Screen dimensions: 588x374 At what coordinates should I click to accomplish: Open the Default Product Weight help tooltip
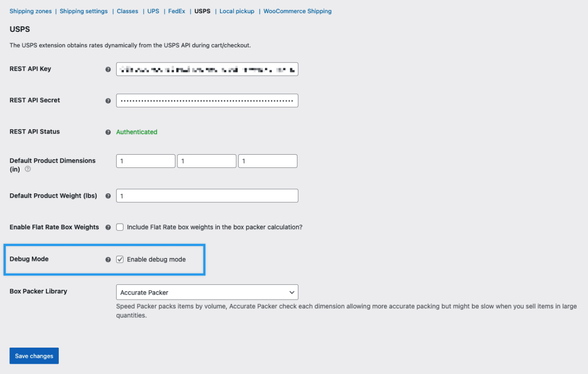click(x=108, y=196)
